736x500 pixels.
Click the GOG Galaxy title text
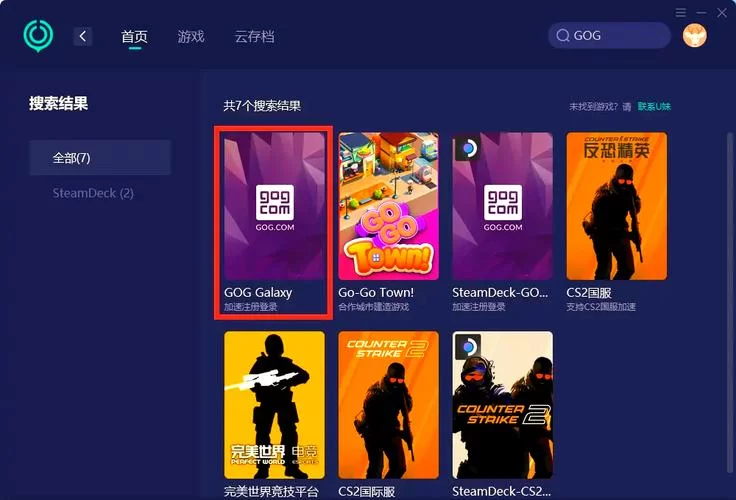[x=258, y=292]
